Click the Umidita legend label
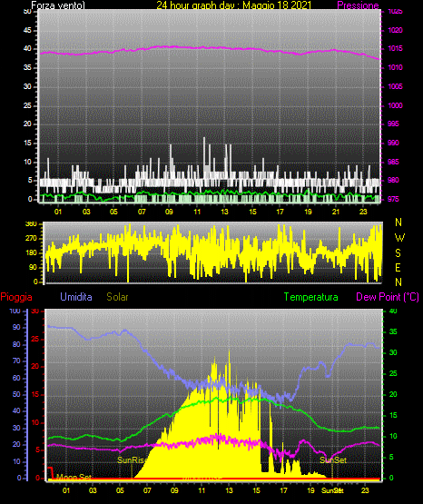The width and height of the screenshot is (423, 504). pos(76,297)
